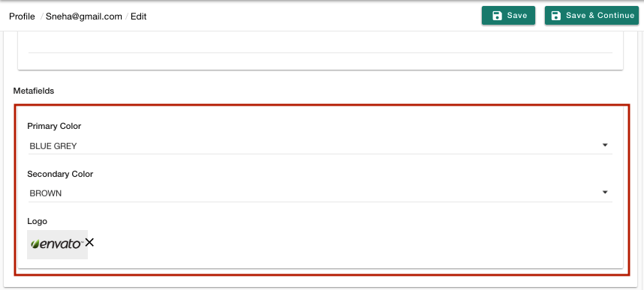Remove the envato logo with the X
The height and width of the screenshot is (290, 644).
click(89, 243)
